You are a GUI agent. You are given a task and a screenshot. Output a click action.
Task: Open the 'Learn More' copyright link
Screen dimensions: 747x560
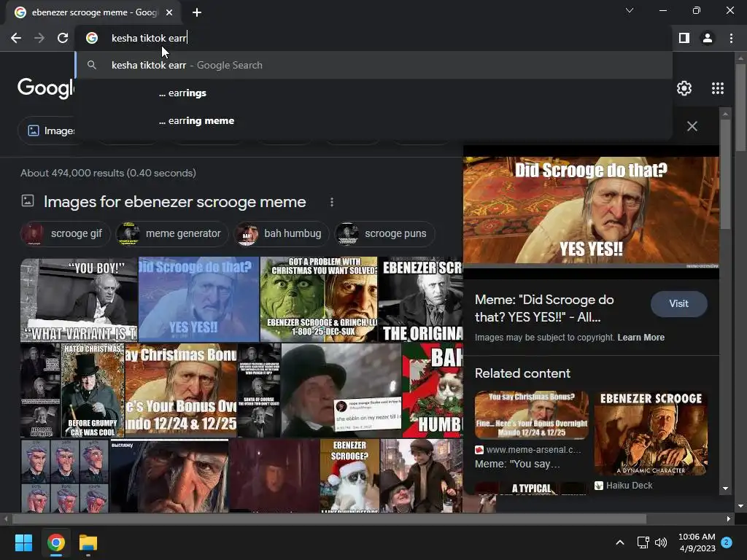click(x=640, y=338)
